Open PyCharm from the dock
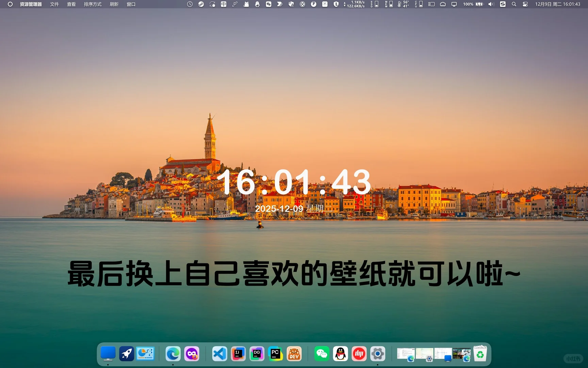The height and width of the screenshot is (368, 588). click(275, 354)
